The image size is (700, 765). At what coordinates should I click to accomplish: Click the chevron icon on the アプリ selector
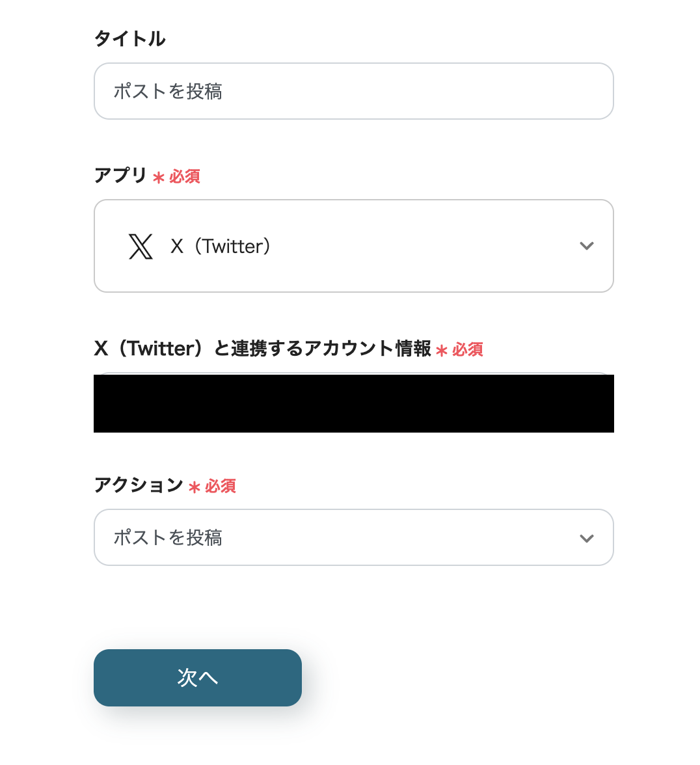click(586, 246)
